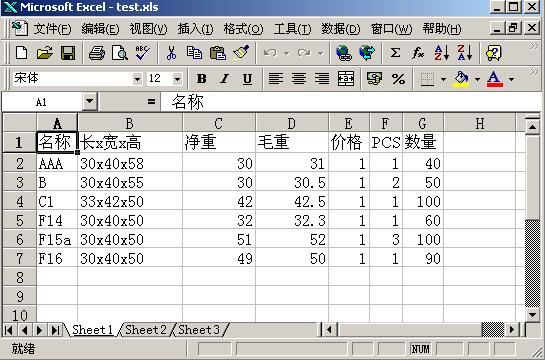Align text left
545x360 pixels.
(x=276, y=79)
